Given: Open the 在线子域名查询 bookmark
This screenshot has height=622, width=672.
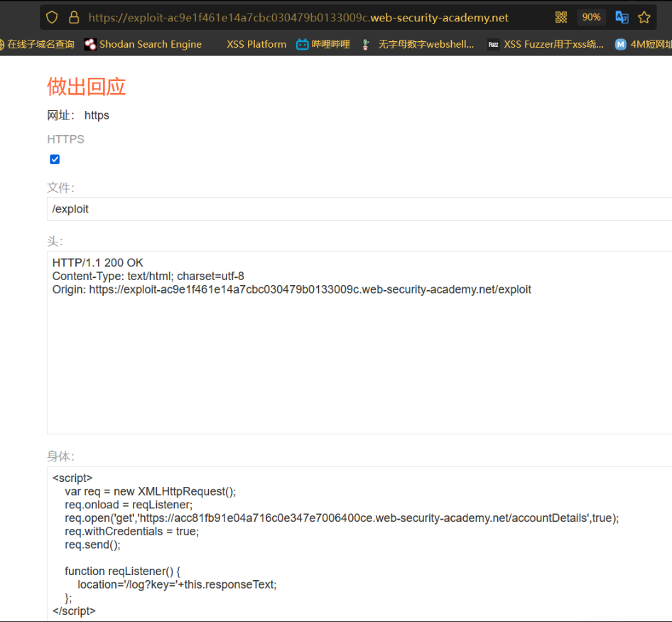Looking at the screenshot, I should pos(36,44).
